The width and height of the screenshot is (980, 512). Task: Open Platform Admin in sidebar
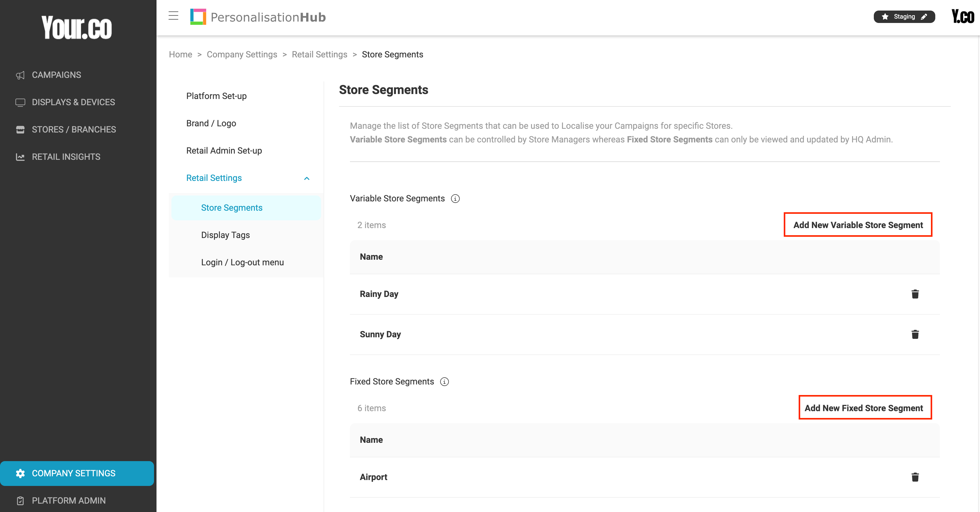[x=69, y=501]
